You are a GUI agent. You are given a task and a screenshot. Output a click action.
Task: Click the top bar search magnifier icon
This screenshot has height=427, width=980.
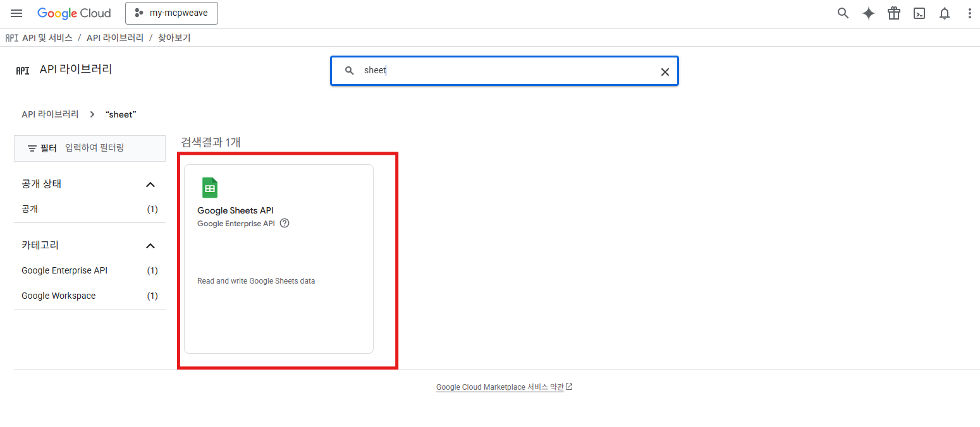[x=843, y=13]
